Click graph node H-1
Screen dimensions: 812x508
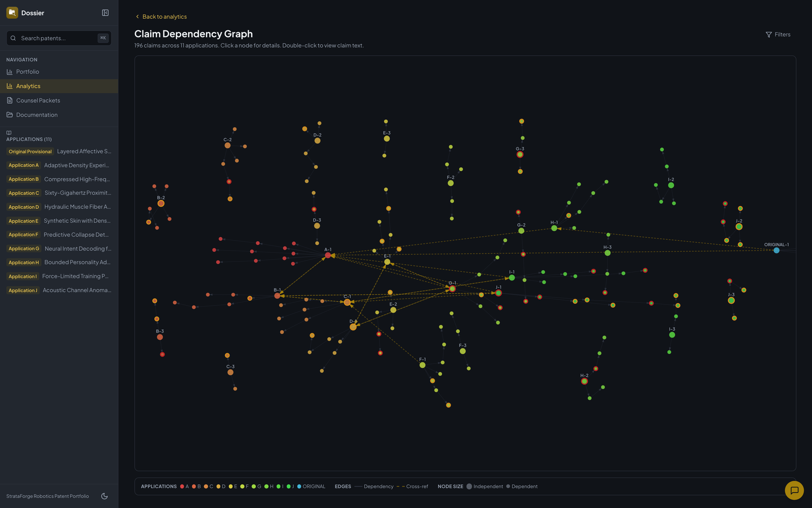pyautogui.click(x=554, y=229)
